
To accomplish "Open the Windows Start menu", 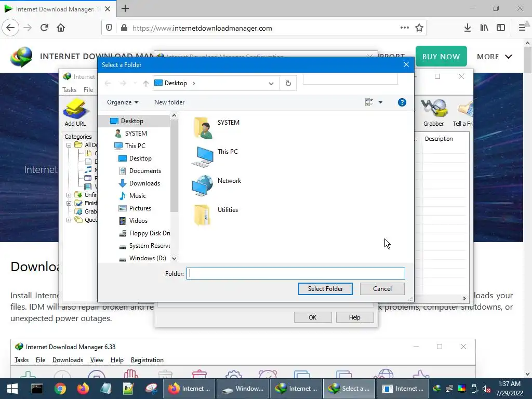I will click(12, 389).
